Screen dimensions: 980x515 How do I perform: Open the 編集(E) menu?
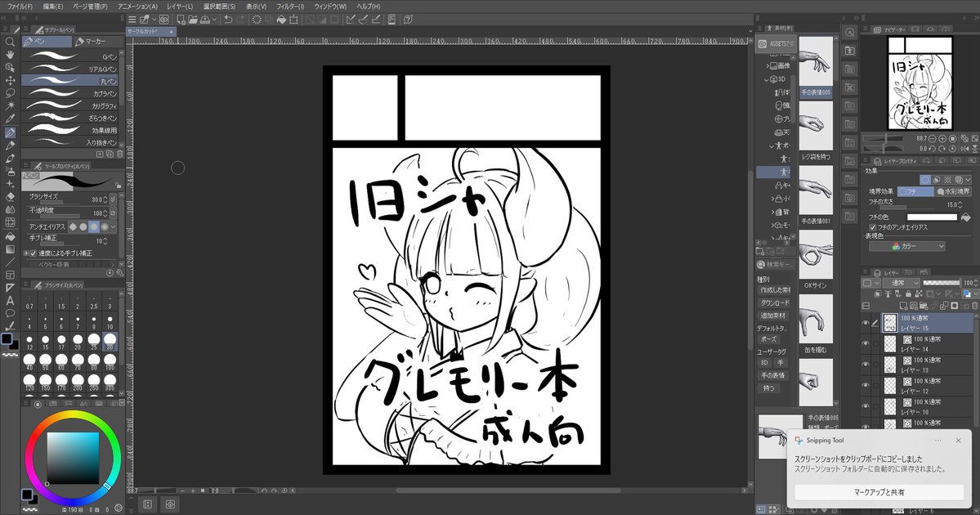[53, 7]
